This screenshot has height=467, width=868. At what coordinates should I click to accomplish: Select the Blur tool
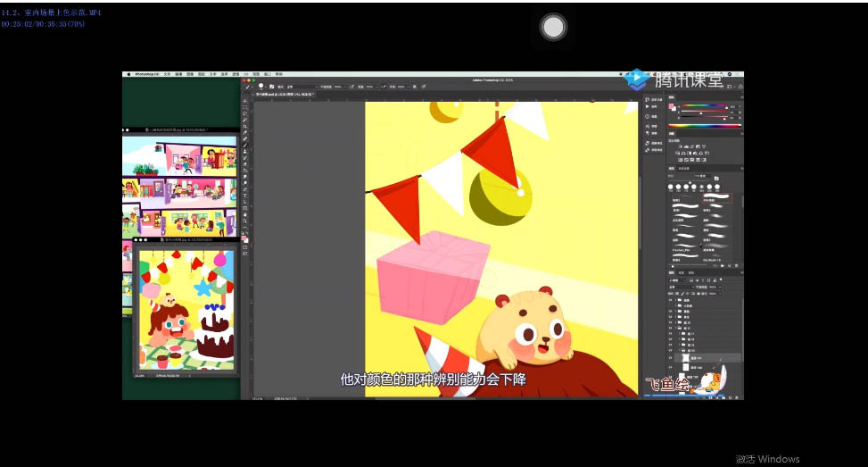(244, 177)
